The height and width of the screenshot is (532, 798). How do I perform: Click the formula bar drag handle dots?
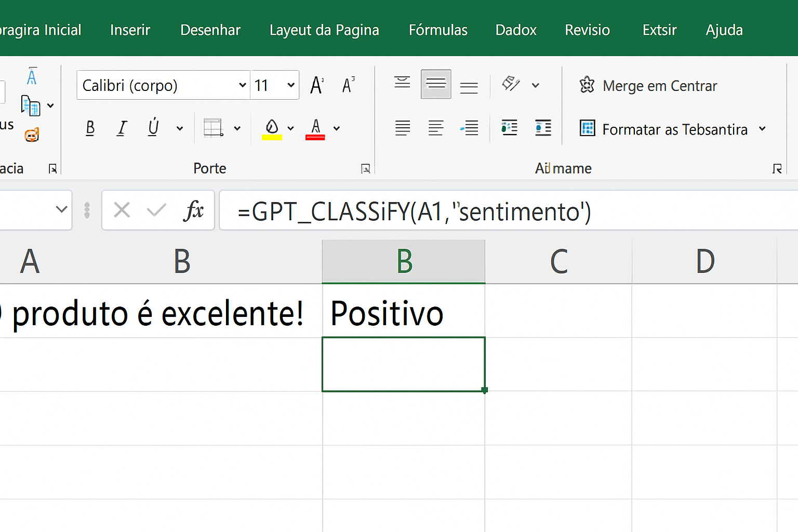point(87,210)
